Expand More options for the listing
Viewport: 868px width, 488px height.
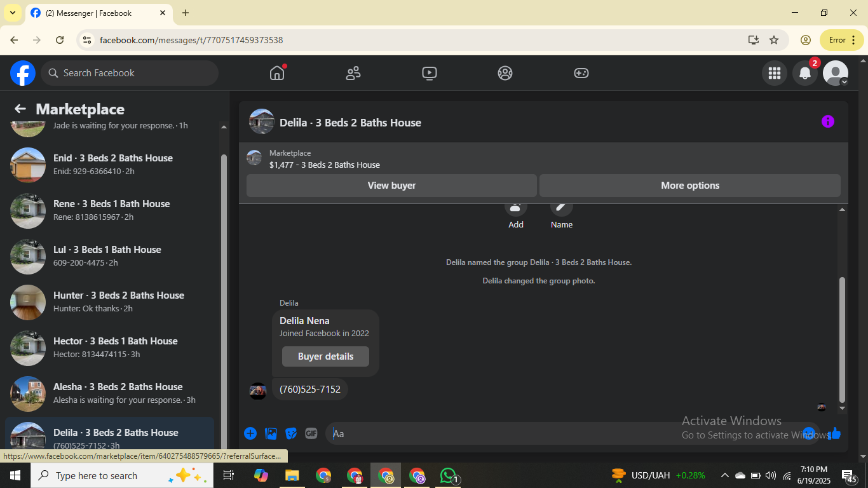[x=690, y=186]
